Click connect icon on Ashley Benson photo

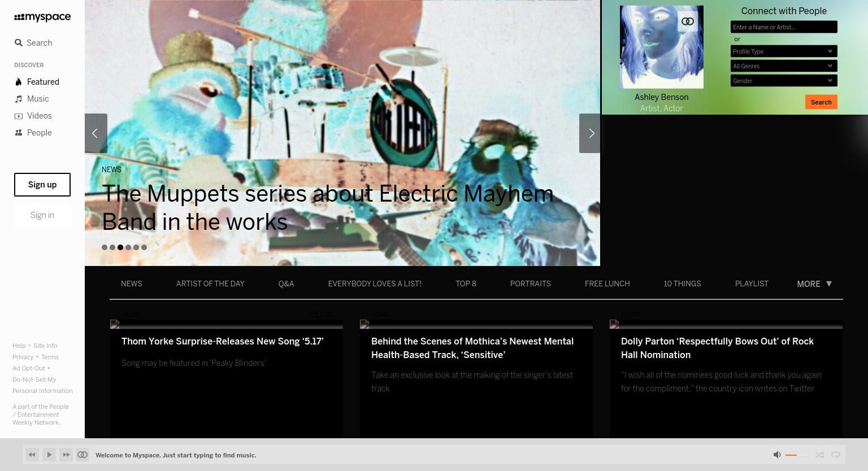688,21
